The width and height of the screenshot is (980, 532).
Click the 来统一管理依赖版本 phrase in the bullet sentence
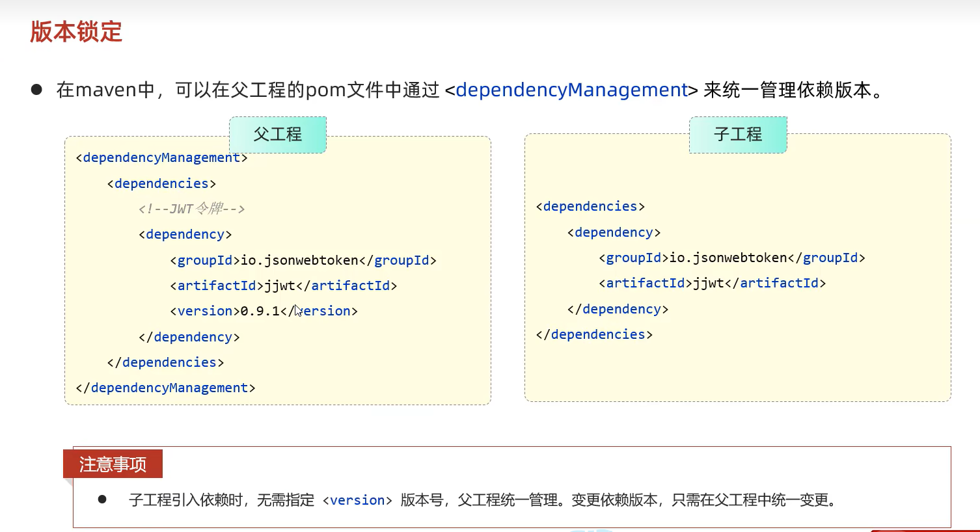click(787, 90)
